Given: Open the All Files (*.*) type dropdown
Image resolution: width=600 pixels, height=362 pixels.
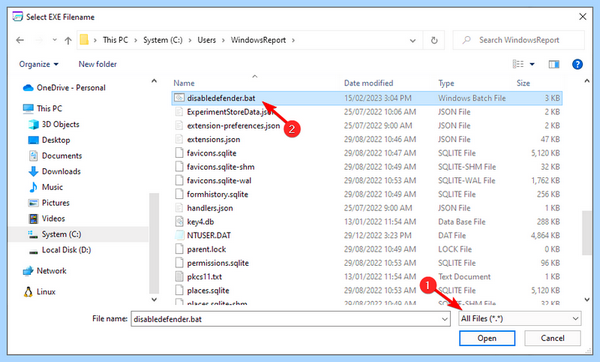Looking at the screenshot, I should pos(520,319).
